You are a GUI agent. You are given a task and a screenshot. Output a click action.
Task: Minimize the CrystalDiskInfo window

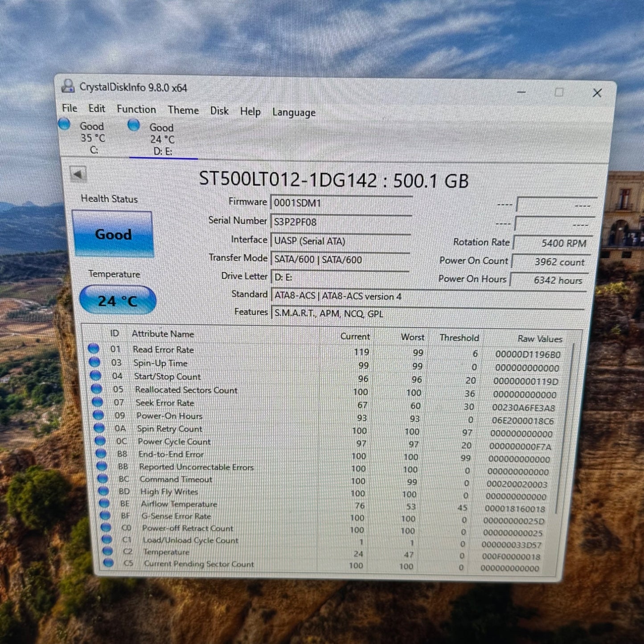point(521,92)
